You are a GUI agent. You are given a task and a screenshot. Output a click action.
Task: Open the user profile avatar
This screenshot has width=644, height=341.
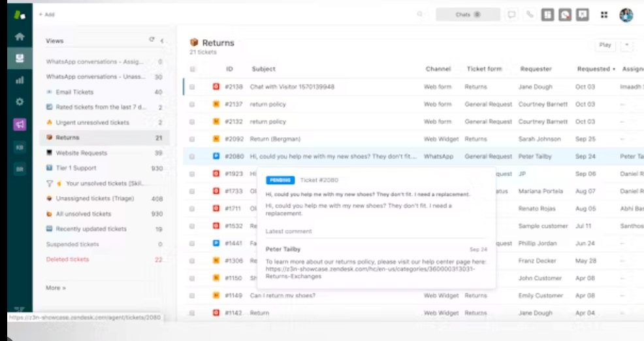click(x=626, y=15)
